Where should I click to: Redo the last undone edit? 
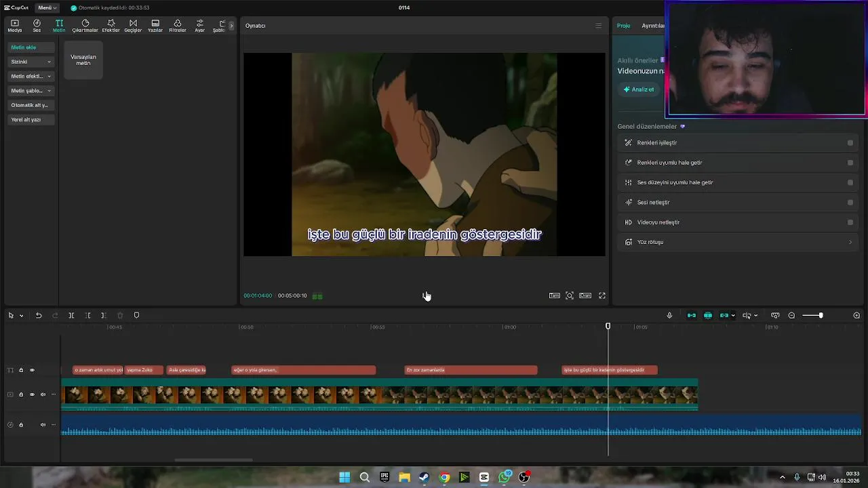(x=55, y=315)
